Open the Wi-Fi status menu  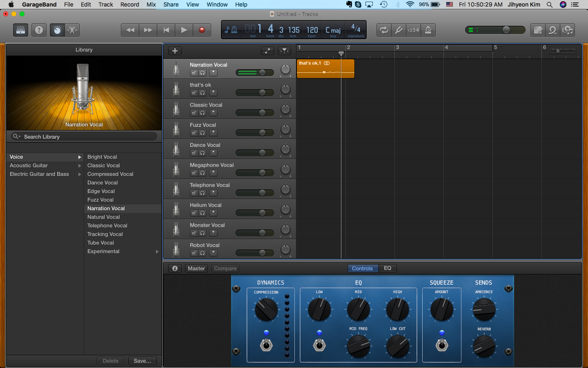[410, 4]
